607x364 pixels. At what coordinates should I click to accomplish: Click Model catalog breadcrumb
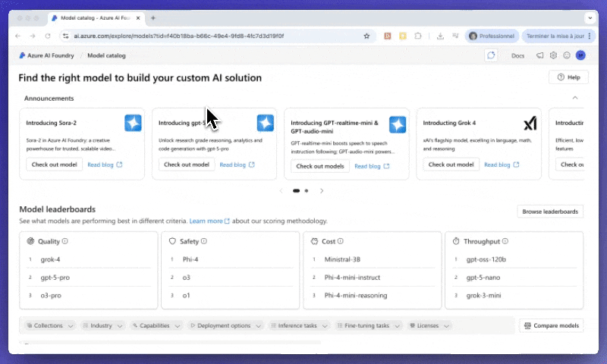(106, 55)
